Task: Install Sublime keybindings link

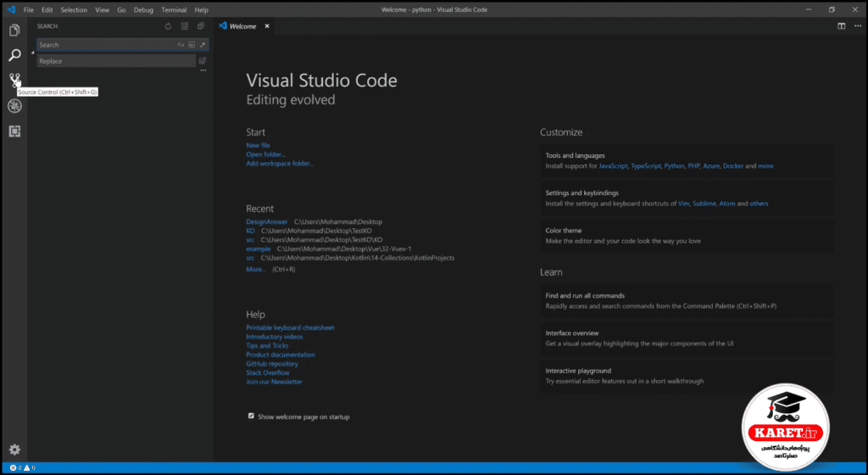Action: click(x=704, y=204)
